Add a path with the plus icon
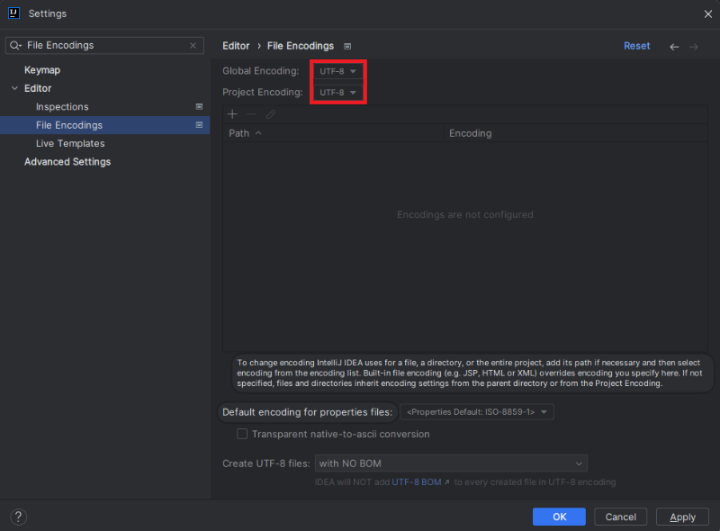 point(232,114)
